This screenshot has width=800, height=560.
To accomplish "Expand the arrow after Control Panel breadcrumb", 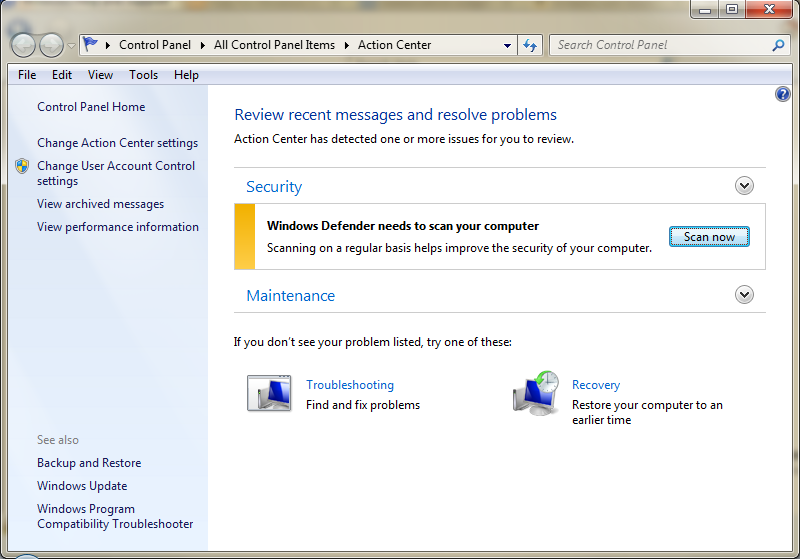I will (203, 45).
